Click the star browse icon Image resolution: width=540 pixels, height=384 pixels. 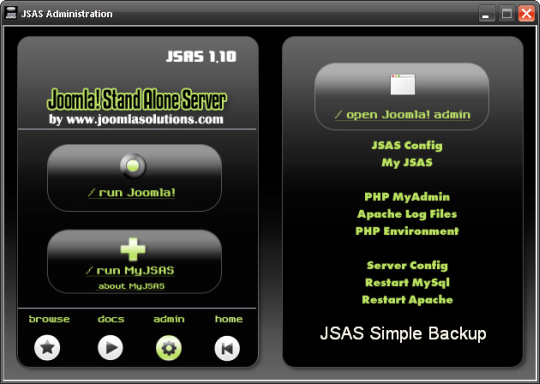click(x=47, y=347)
